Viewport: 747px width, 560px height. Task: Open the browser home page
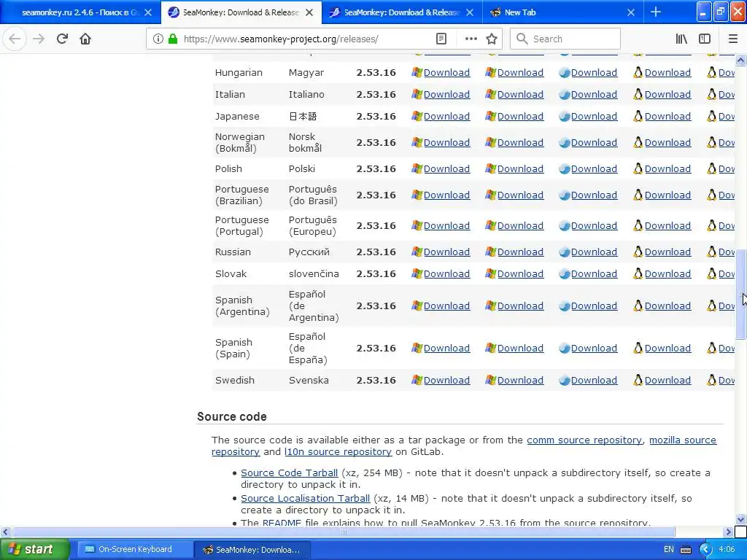85,39
